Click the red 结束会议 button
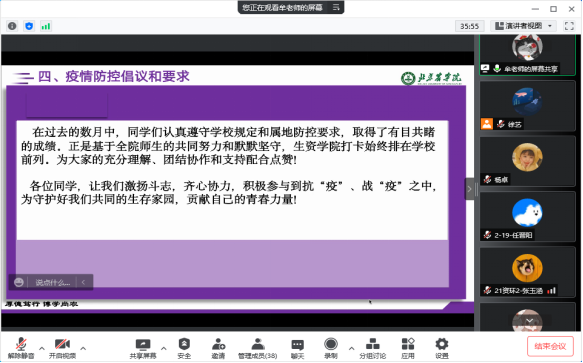 click(550, 347)
